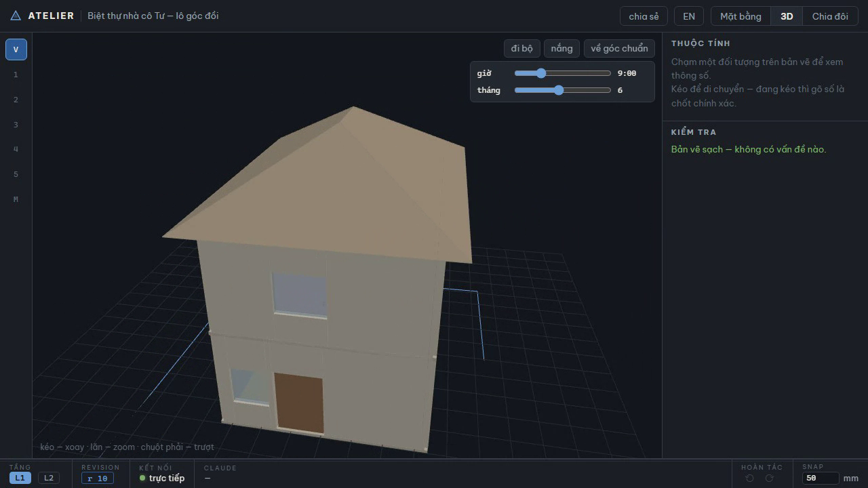Select tool 4 in left sidebar

pos(16,149)
